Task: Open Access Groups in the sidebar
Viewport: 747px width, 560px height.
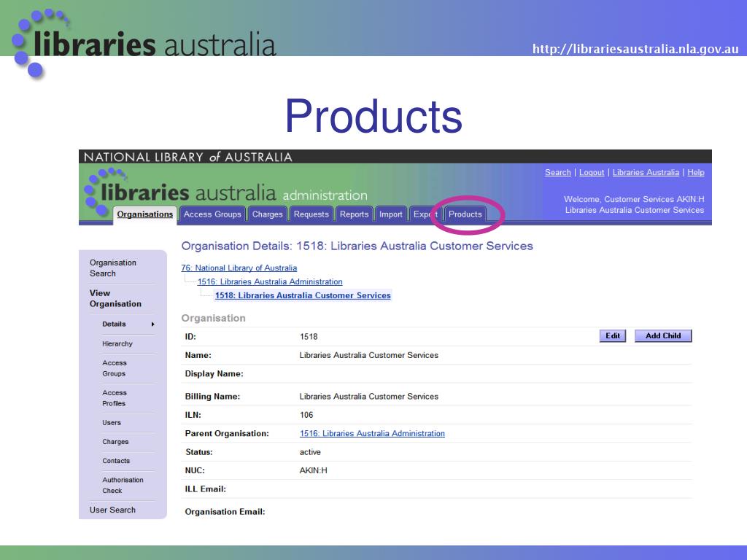Action: point(115,368)
